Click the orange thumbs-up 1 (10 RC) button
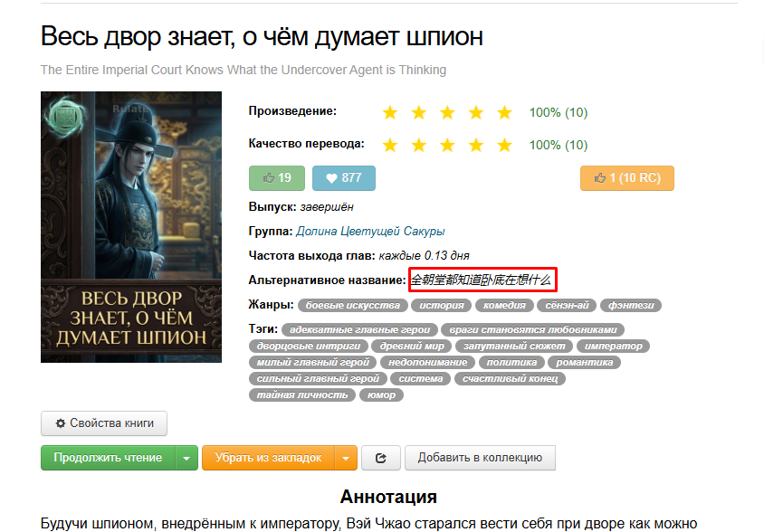The image size is (764, 532). click(627, 178)
